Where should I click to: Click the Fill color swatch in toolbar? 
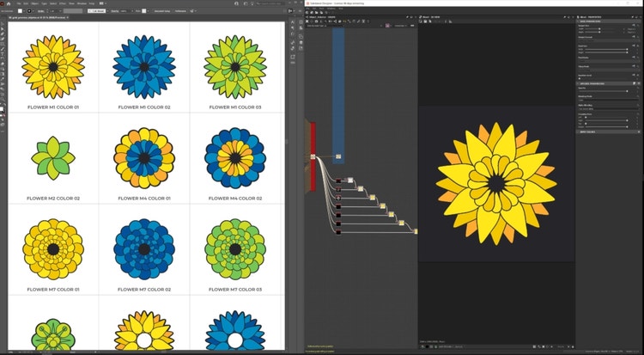click(3, 108)
